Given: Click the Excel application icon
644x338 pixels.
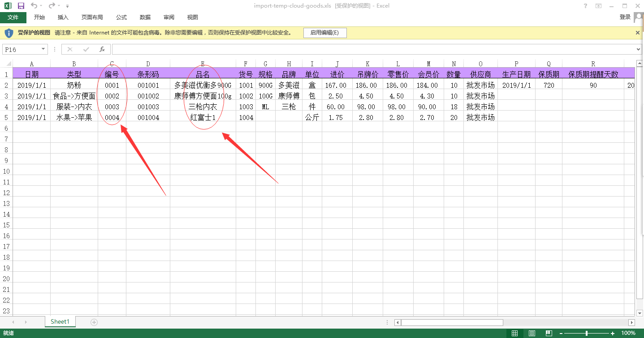Looking at the screenshot, I should pyautogui.click(x=8, y=6).
